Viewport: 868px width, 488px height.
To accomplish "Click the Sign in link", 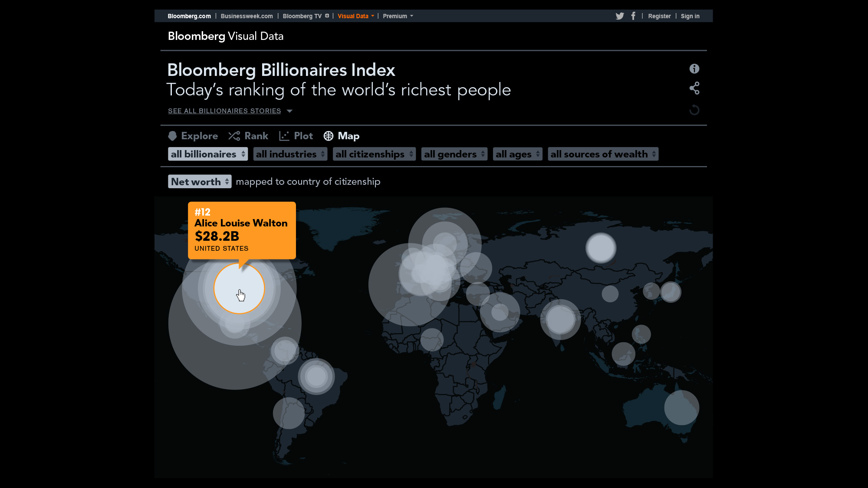I will pos(690,16).
